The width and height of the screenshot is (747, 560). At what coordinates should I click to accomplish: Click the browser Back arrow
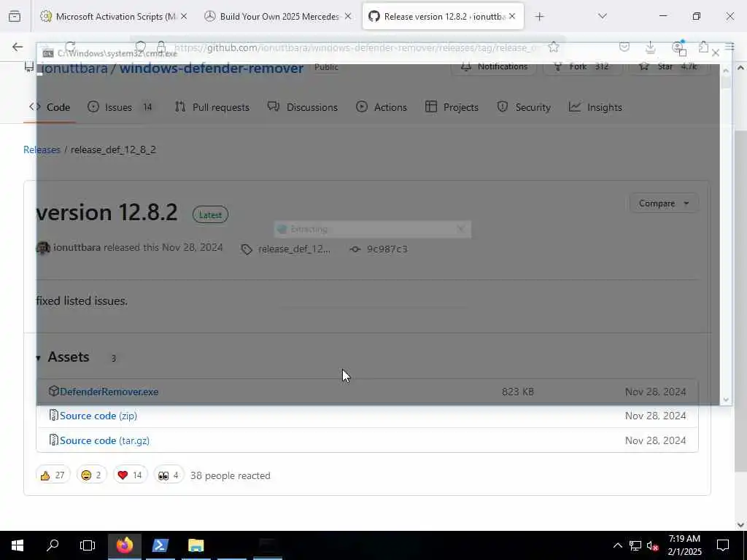(x=18, y=47)
